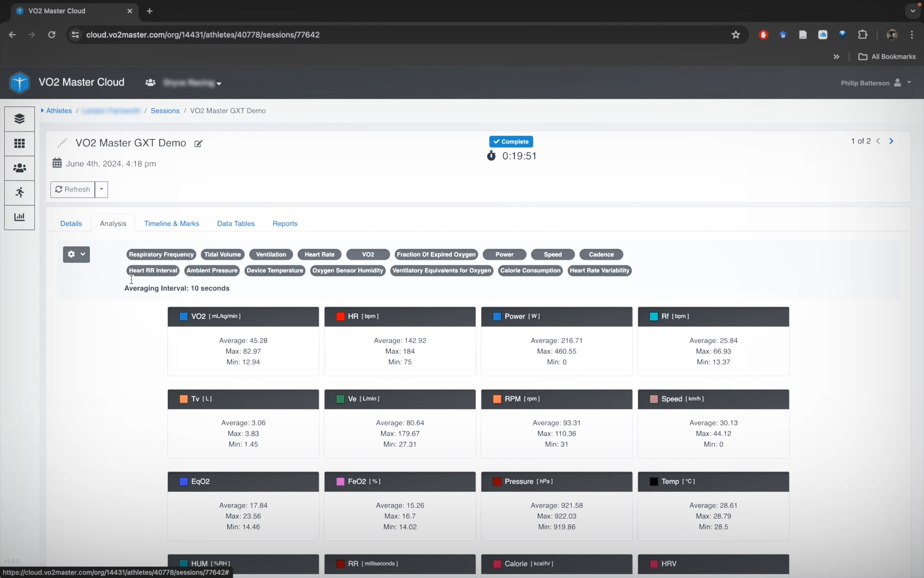Image resolution: width=924 pixels, height=578 pixels.
Task: Open the Philip Batterson user menu
Action: click(875, 83)
